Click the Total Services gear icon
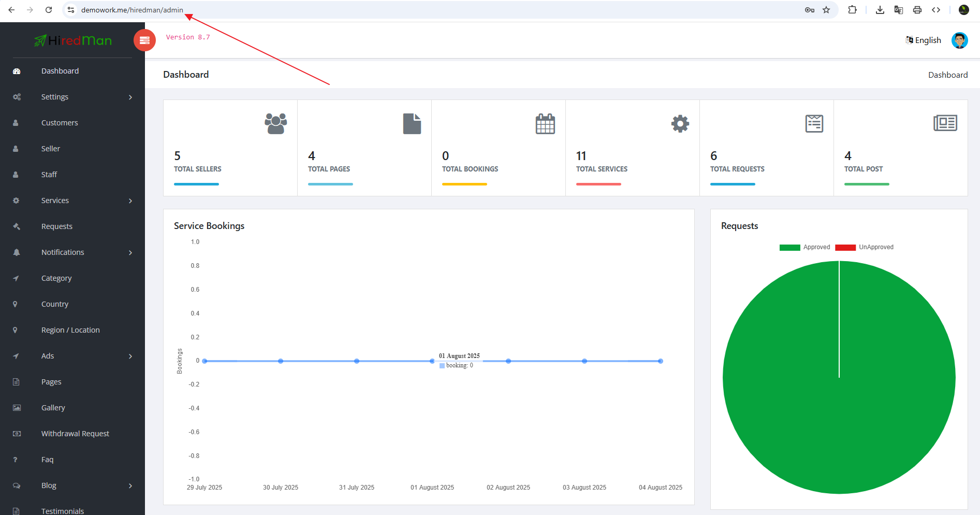Image resolution: width=980 pixels, height=515 pixels. (x=680, y=124)
